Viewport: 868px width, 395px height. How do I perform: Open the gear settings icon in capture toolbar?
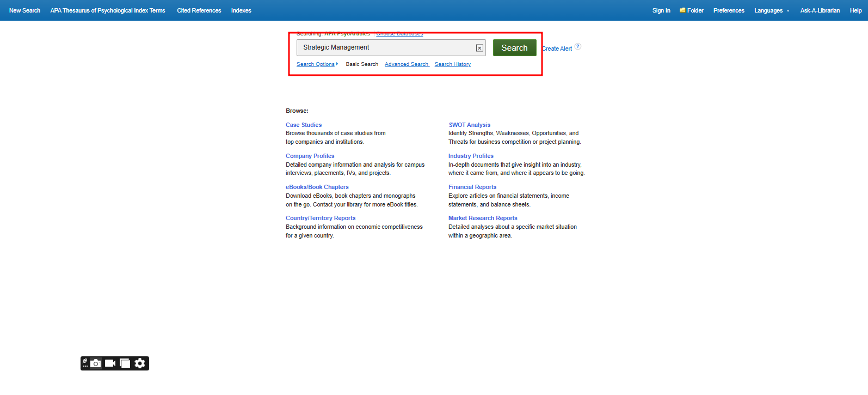pos(140,363)
